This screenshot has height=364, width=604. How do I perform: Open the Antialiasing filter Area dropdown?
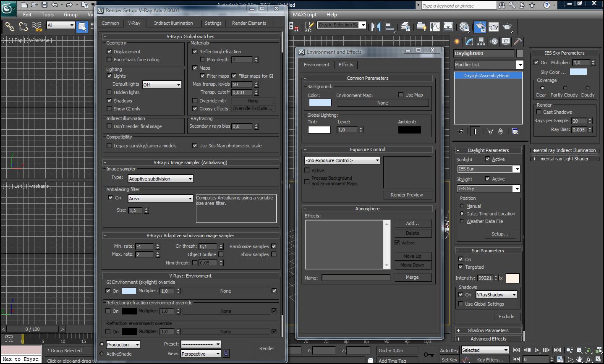click(161, 199)
